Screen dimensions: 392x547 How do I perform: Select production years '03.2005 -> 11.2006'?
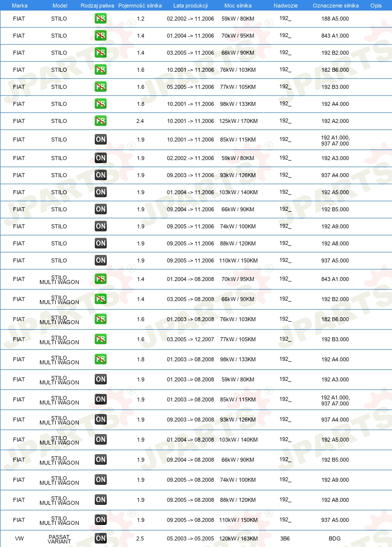coord(190,53)
